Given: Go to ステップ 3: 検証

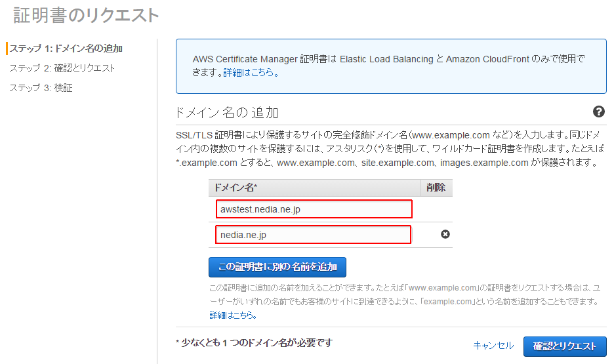Looking at the screenshot, I should tap(41, 88).
